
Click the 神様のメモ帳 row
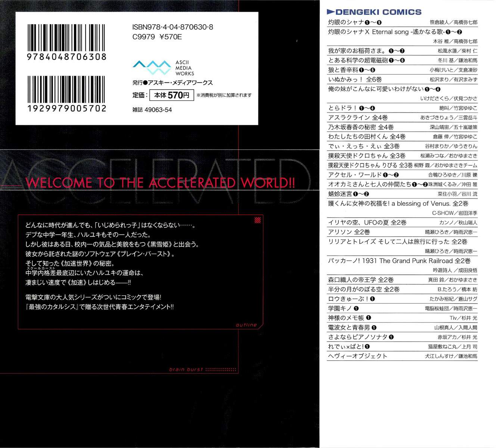point(402,318)
